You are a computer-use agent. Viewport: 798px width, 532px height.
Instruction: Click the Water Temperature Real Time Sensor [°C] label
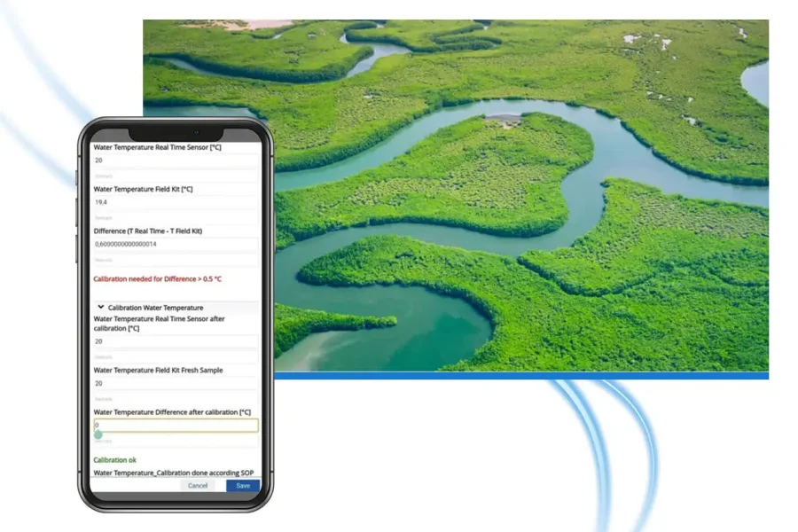(x=156, y=147)
